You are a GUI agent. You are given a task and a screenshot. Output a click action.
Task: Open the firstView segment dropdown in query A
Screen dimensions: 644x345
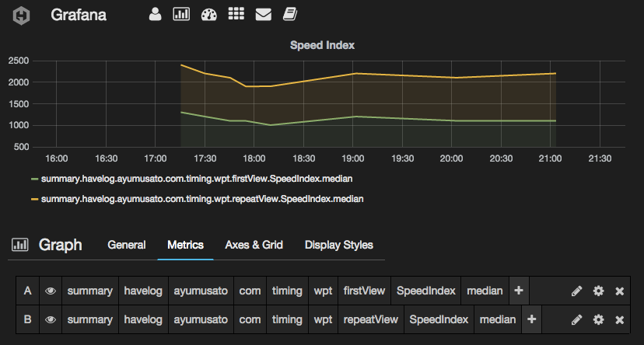[x=363, y=291]
